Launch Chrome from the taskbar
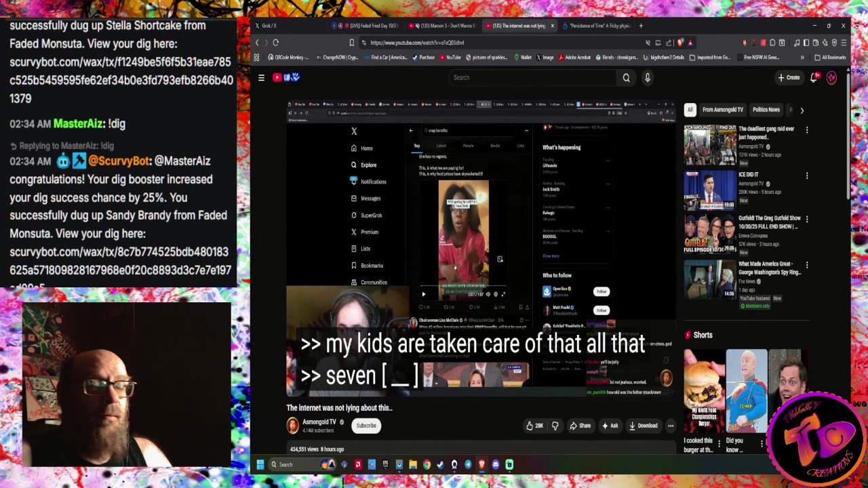This screenshot has height=488, width=868. (427, 464)
